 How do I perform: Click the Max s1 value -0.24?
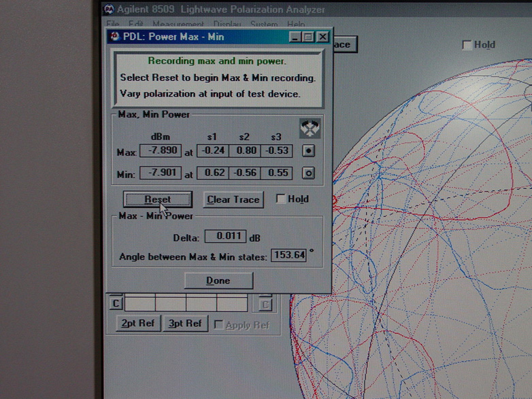[213, 151]
